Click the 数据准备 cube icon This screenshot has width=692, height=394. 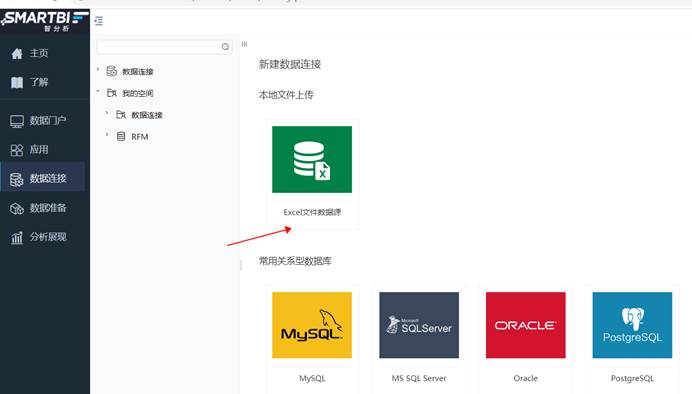coord(17,209)
